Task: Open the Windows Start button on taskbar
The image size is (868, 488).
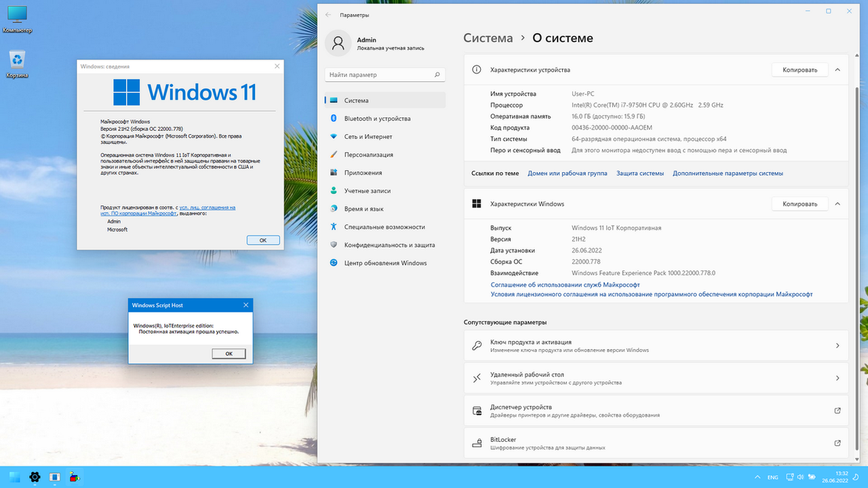Action: pos(14,477)
